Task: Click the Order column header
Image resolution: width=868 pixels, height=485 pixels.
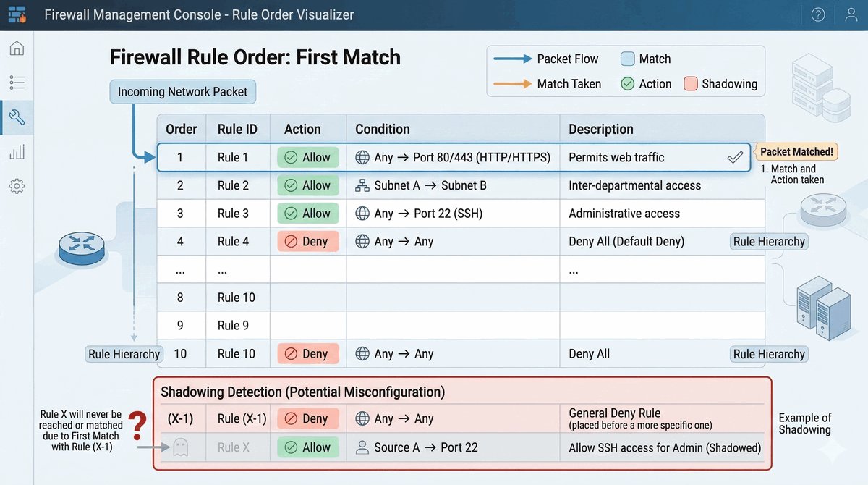Action: click(182, 130)
